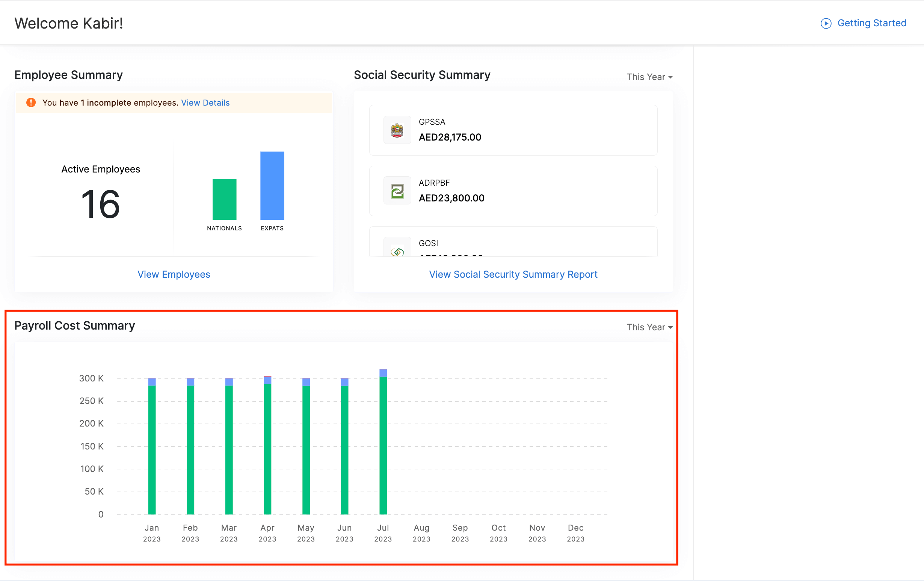Screen dimensions: 924x581
Task: Click the GPSSA emblem icon
Action: click(x=397, y=130)
